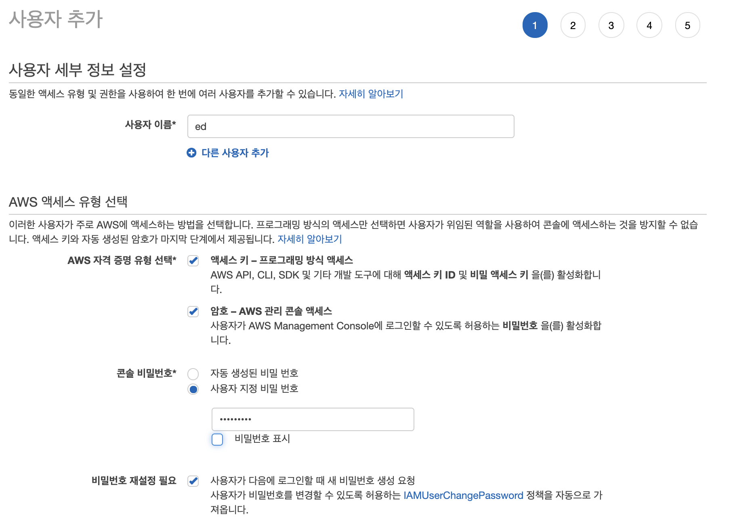Viewport: 756px width, 532px height.
Task: Go to step 2 in the wizard
Action: (573, 25)
